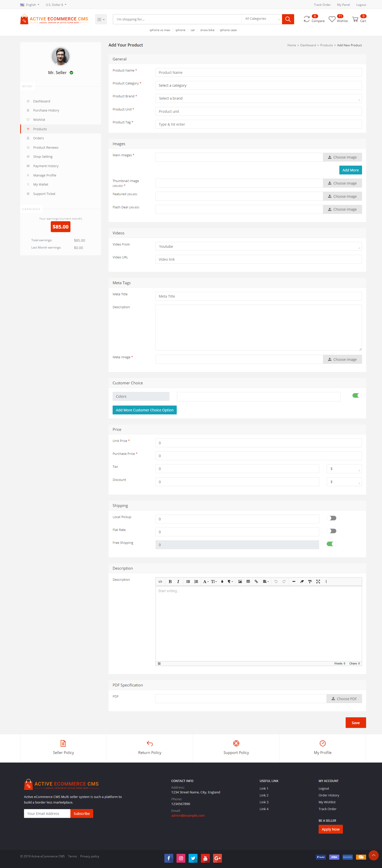This screenshot has height=868, width=382.
Task: Switch editor to fullscreen mode
Action: pos(318,581)
